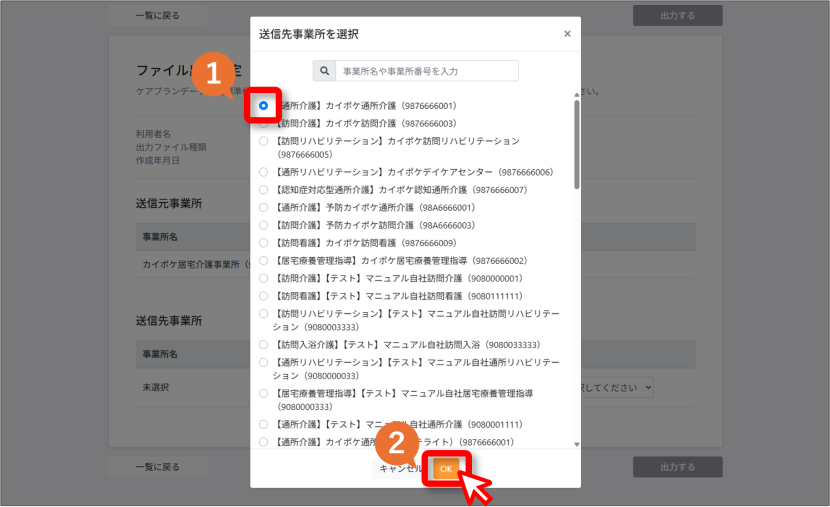This screenshot has height=507, width=830.
Task: Select カイポケ居宅療養管理指導 (9876666002) radio
Action: [263, 260]
